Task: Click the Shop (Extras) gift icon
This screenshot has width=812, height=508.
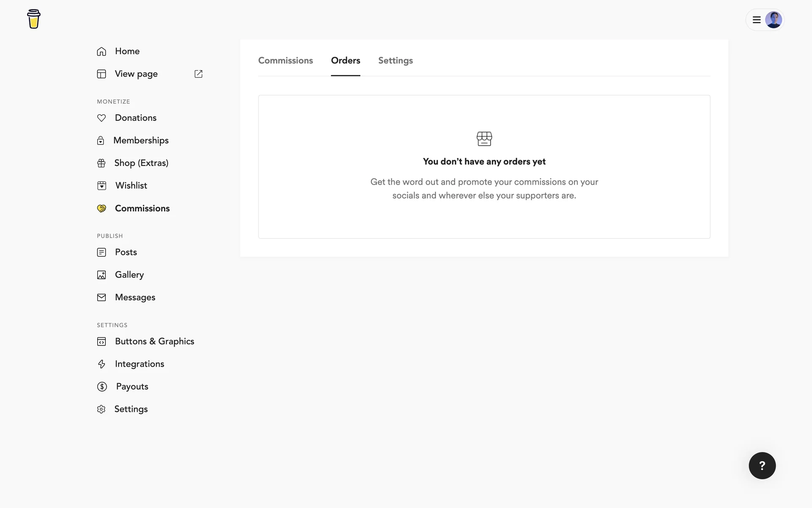Action: click(x=101, y=163)
